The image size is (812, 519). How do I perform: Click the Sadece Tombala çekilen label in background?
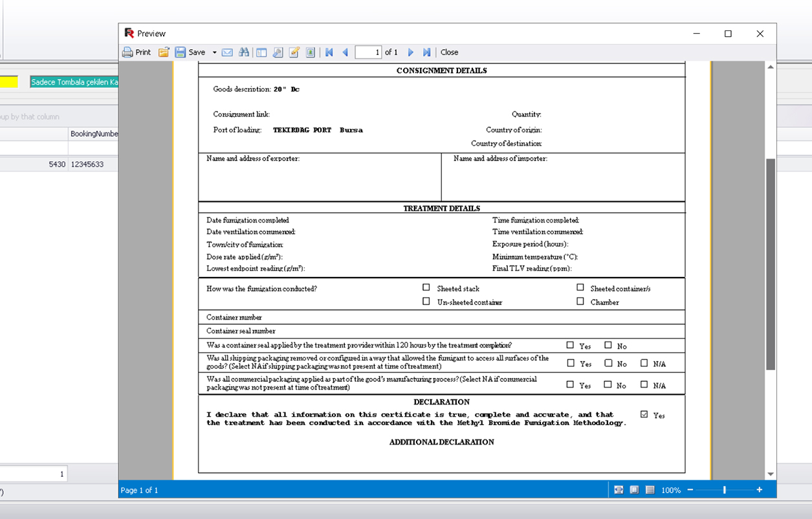[x=74, y=82]
